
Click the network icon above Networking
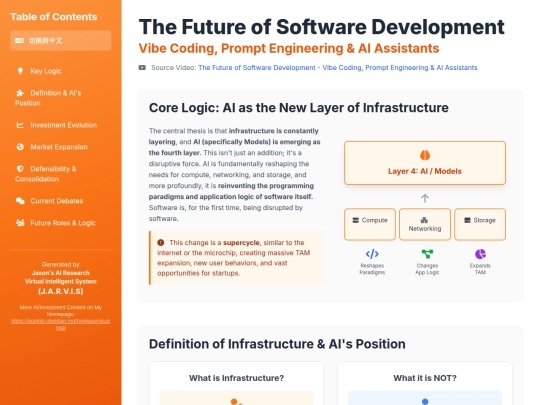[x=424, y=220]
